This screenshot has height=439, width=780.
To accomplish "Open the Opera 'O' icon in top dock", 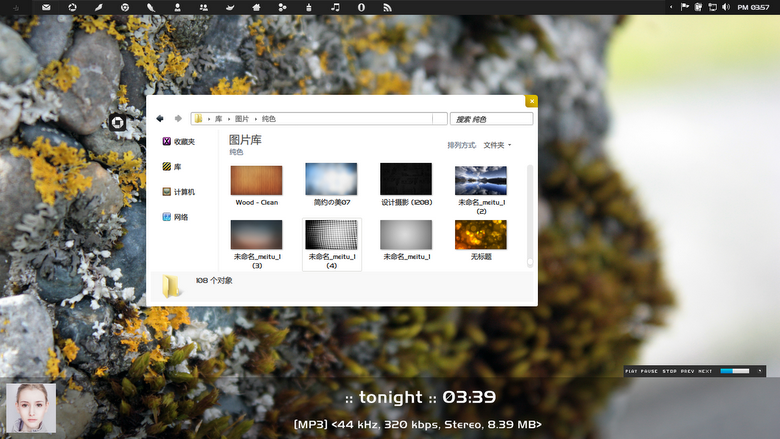I will (362, 7).
